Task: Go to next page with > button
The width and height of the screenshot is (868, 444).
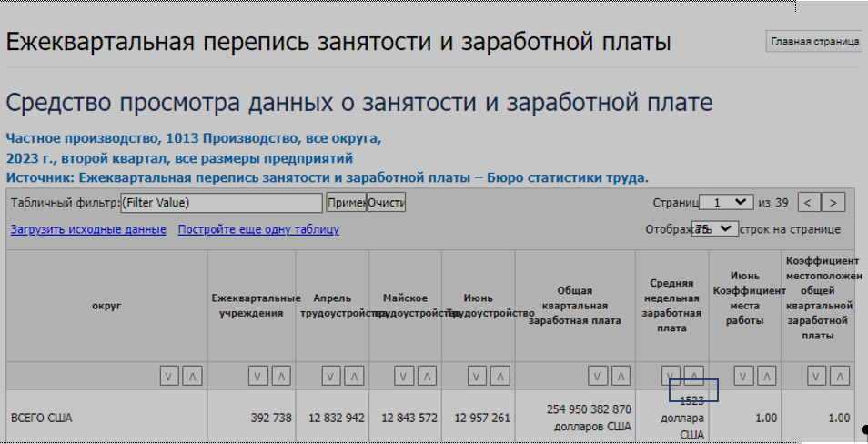Action: point(833,202)
